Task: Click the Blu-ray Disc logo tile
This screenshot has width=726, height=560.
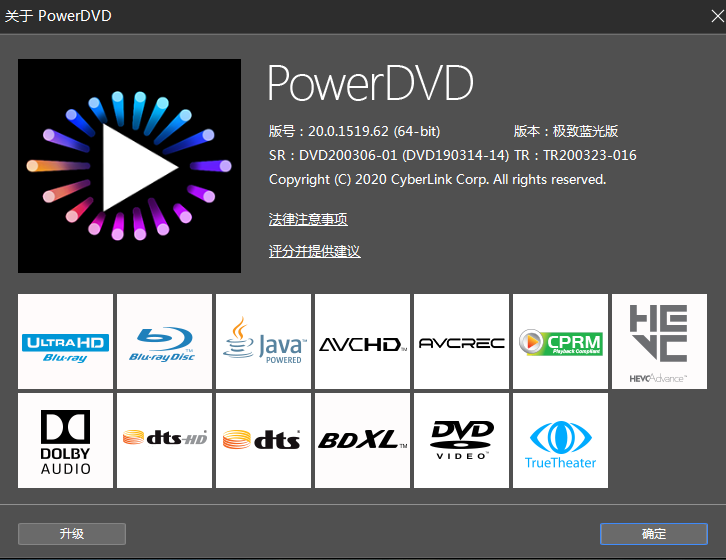Action: [x=164, y=341]
